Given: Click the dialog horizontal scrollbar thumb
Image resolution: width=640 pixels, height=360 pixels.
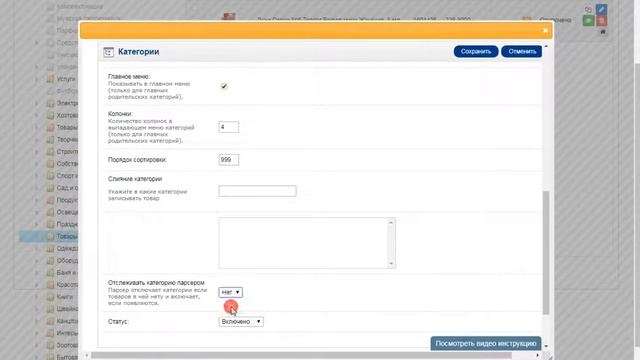Looking at the screenshot, I should pyautogui.click(x=301, y=356).
